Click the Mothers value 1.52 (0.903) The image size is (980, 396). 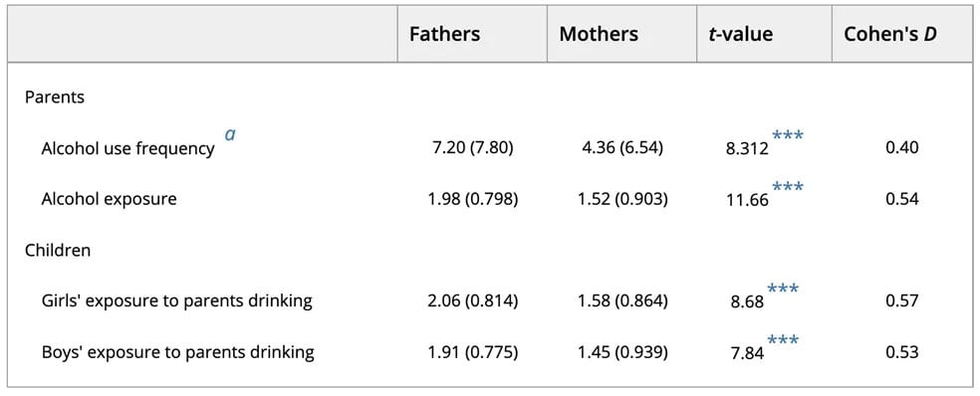(x=622, y=199)
